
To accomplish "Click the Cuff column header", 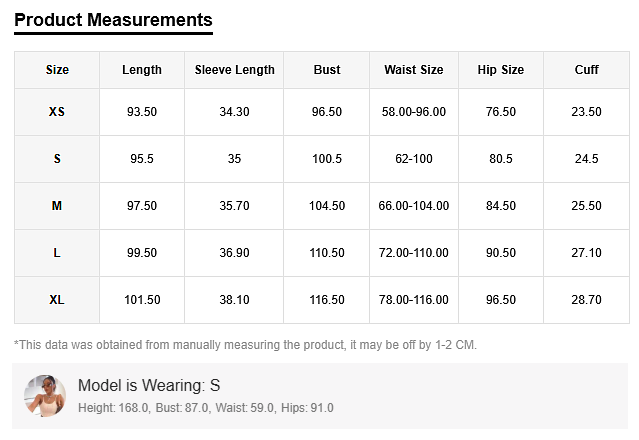I will (586, 70).
